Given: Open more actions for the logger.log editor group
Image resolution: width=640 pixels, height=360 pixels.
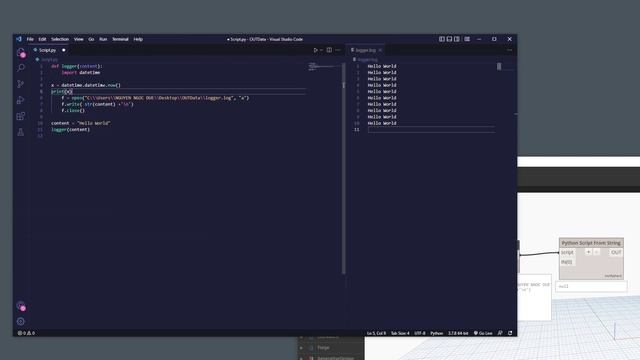Looking at the screenshot, I should (x=509, y=50).
